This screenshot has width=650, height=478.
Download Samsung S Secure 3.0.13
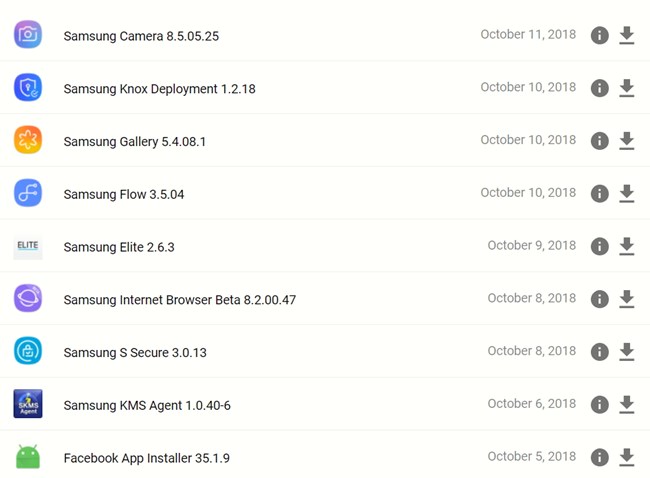[626, 352]
